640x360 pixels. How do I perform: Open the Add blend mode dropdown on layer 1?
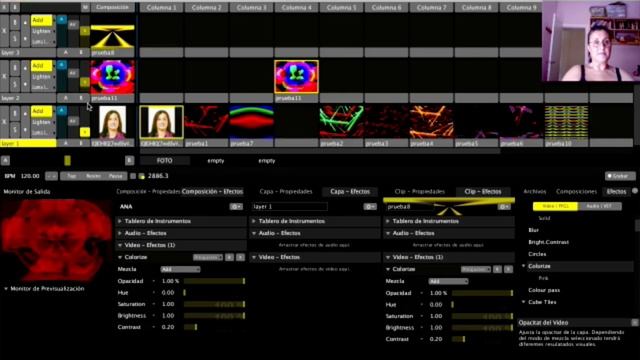coord(42,111)
